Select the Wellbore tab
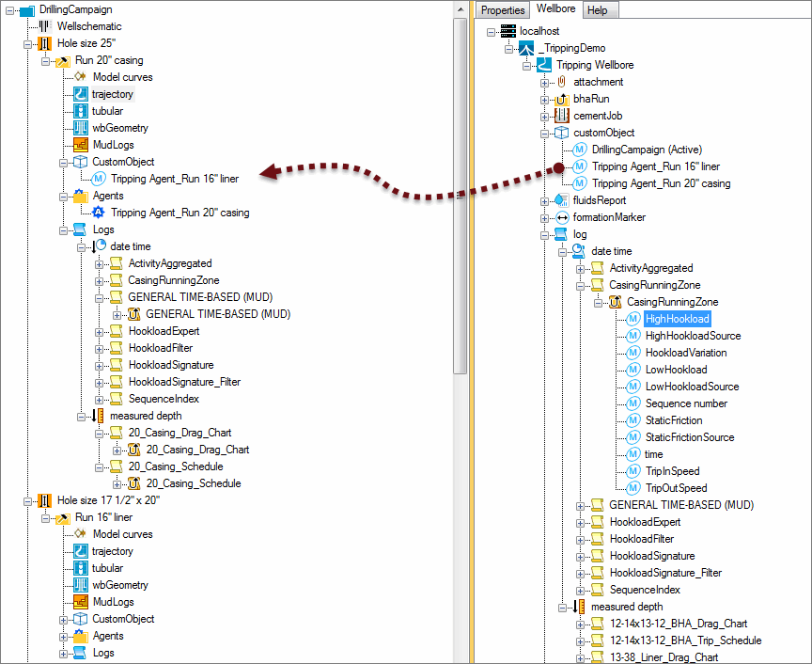Screen dimensions: 812x664 click(555, 8)
